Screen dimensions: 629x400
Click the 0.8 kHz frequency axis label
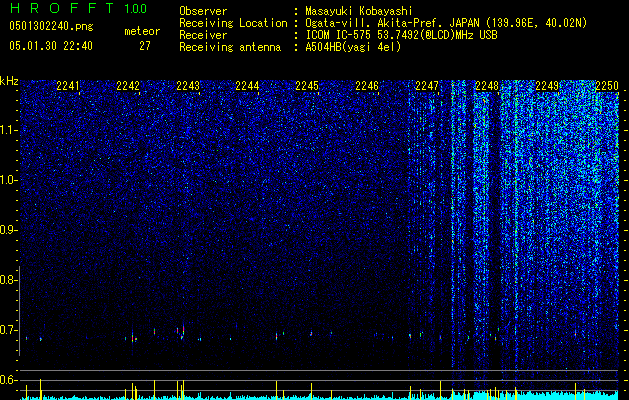click(x=7, y=280)
